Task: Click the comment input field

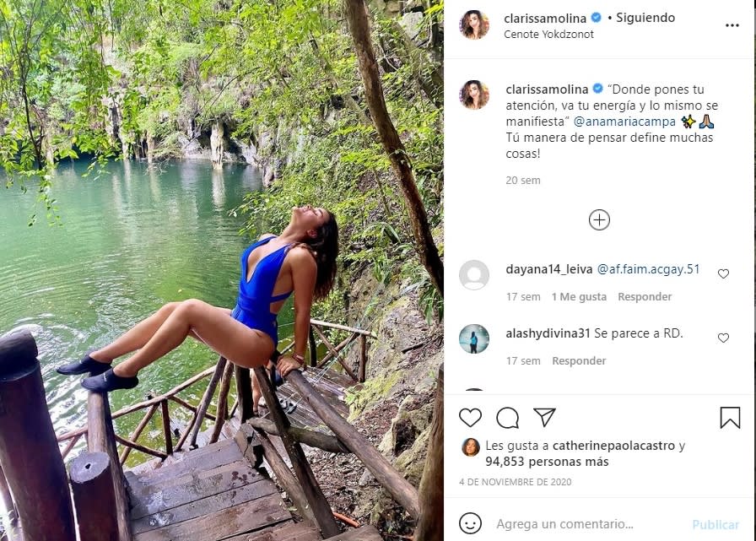Action: [x=582, y=524]
